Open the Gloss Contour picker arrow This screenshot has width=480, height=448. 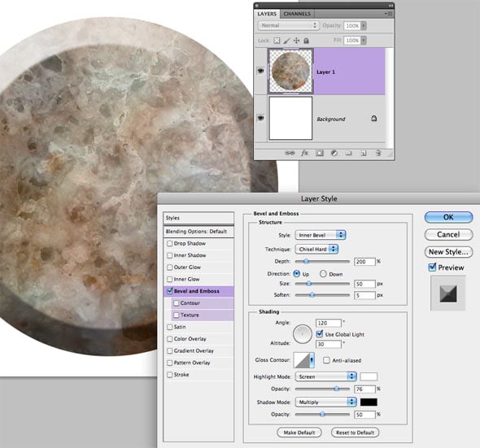[312, 360]
